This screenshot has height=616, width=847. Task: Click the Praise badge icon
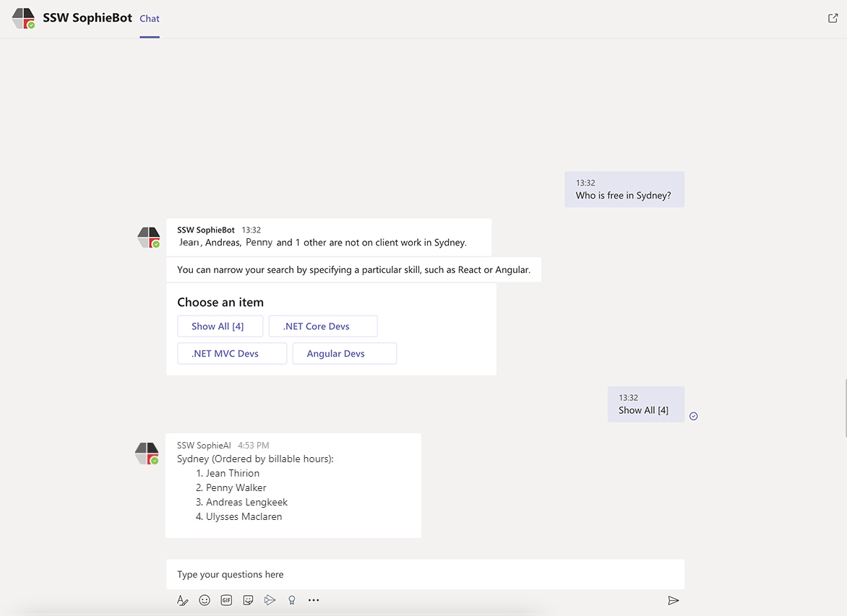(292, 600)
